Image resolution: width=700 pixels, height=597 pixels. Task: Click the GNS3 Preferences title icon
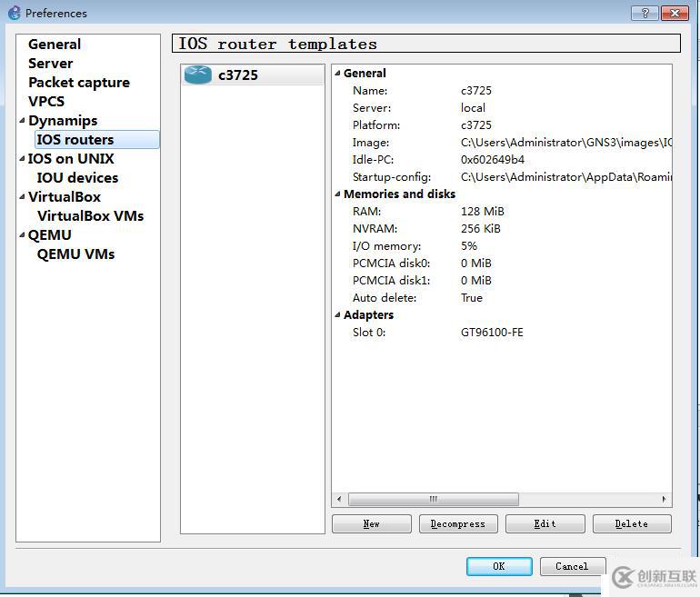(15, 13)
